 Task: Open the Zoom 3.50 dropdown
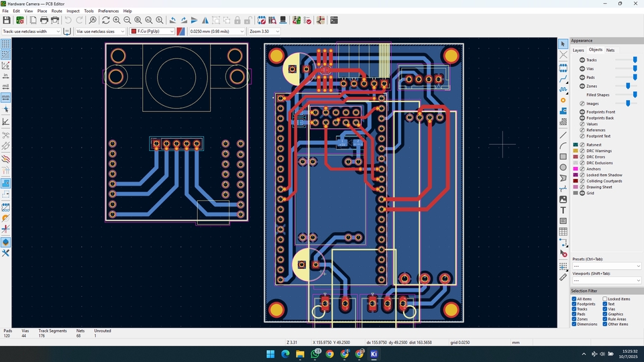point(264,32)
